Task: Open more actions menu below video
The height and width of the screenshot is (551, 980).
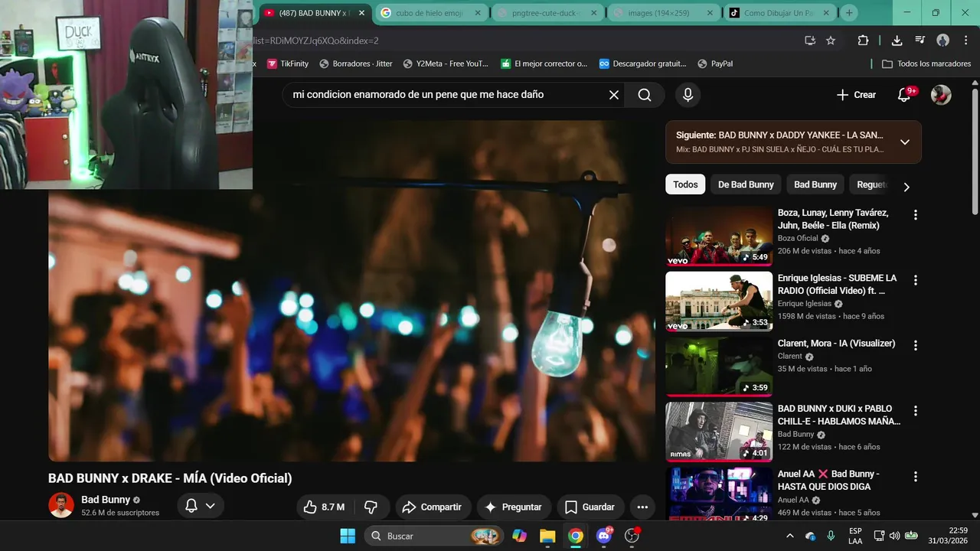Action: tap(642, 507)
